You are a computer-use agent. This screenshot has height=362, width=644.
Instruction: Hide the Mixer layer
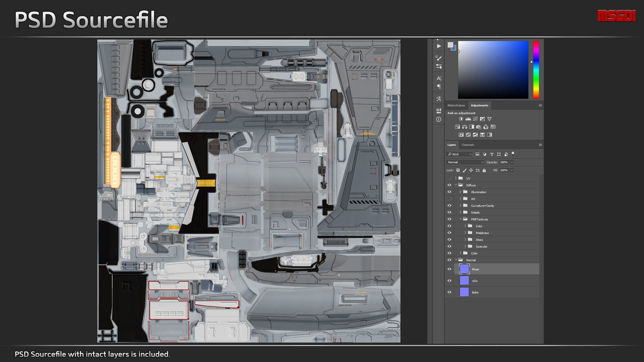click(x=449, y=269)
